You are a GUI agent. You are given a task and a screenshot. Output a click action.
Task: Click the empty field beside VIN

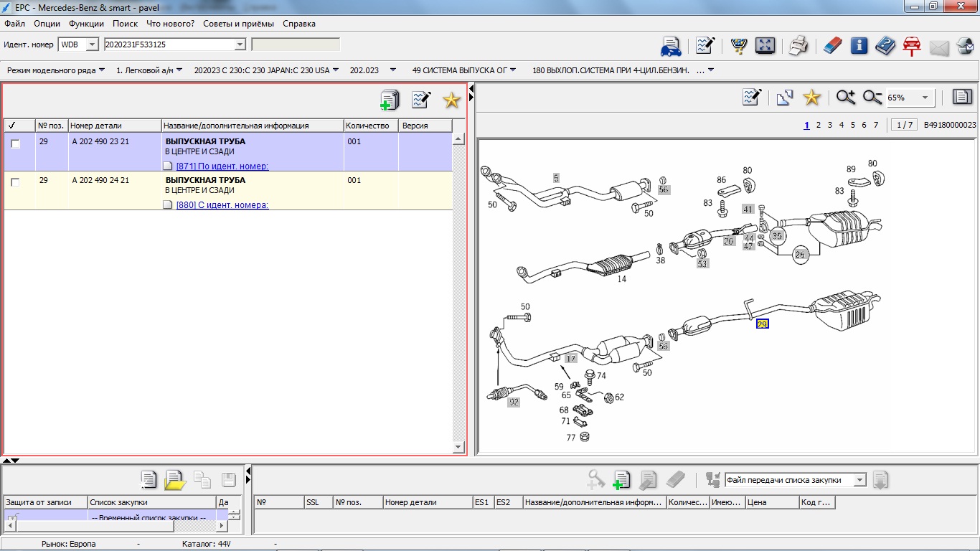tap(296, 44)
